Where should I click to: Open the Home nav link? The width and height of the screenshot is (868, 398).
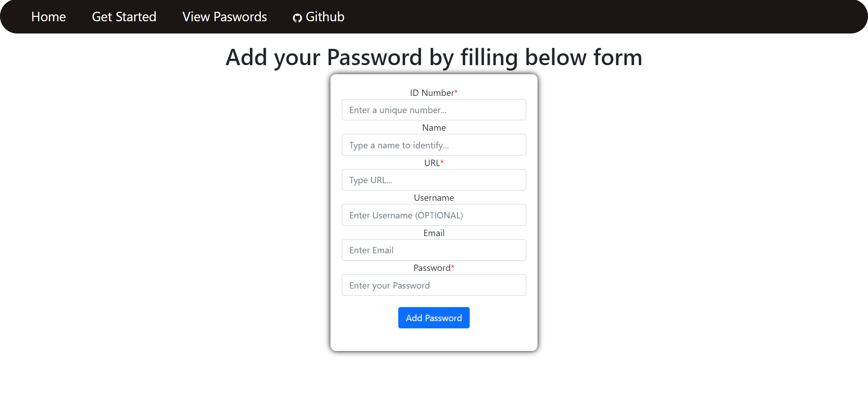pyautogui.click(x=48, y=17)
